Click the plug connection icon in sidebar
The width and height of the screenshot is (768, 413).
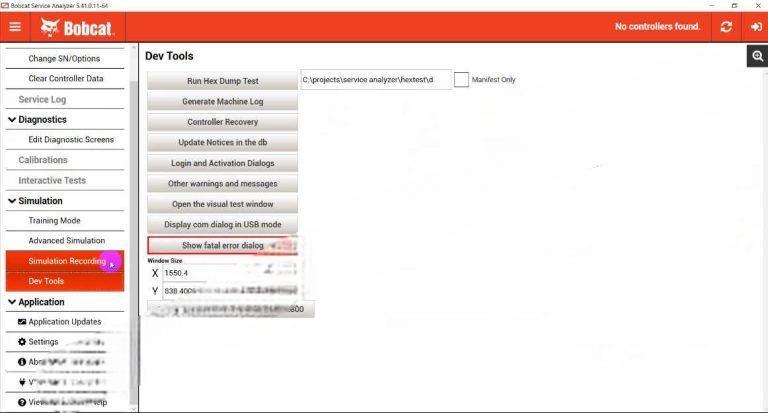click(x=22, y=382)
